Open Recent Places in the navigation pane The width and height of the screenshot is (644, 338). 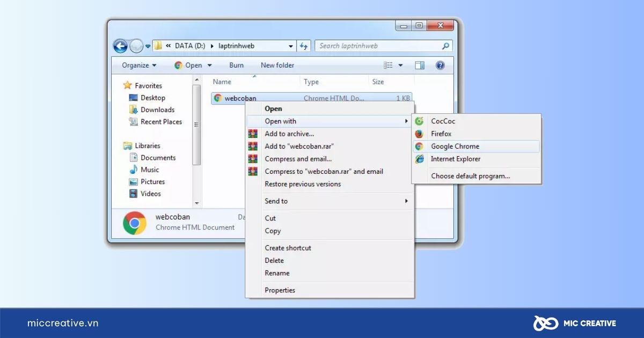pos(156,122)
